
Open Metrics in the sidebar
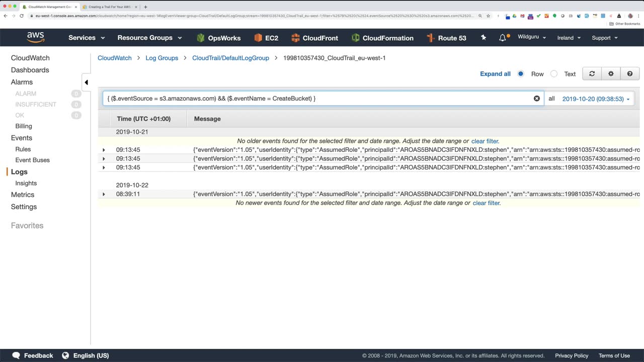[23, 195]
